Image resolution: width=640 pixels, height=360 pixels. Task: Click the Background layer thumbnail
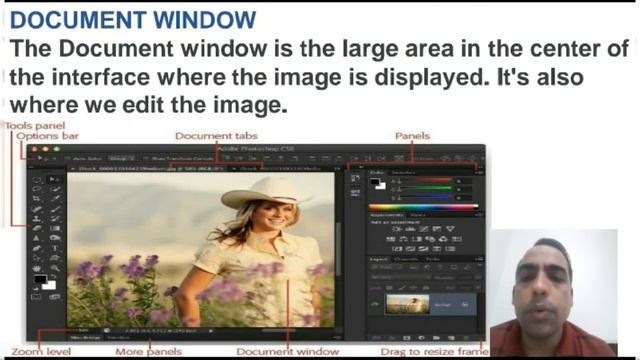pos(408,304)
